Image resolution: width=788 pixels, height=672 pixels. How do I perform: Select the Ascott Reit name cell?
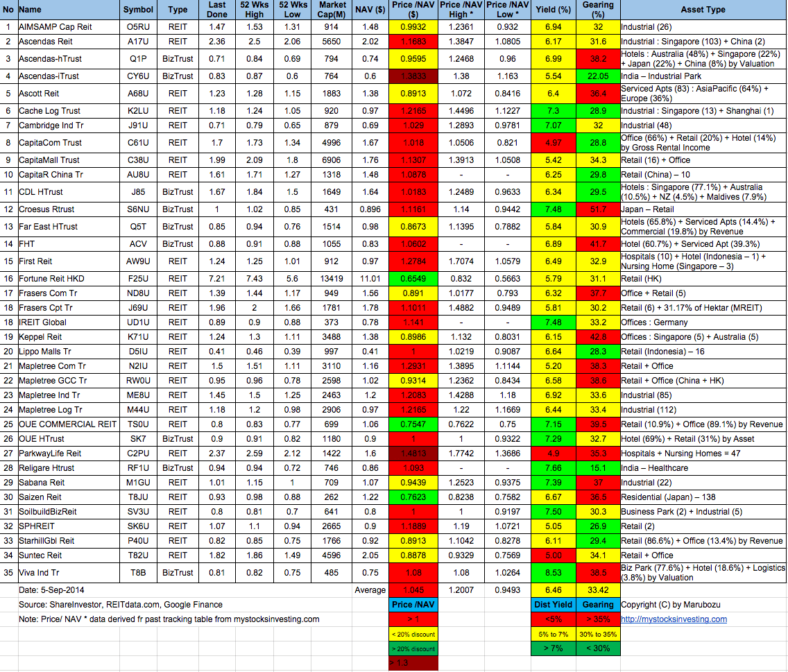(69, 94)
